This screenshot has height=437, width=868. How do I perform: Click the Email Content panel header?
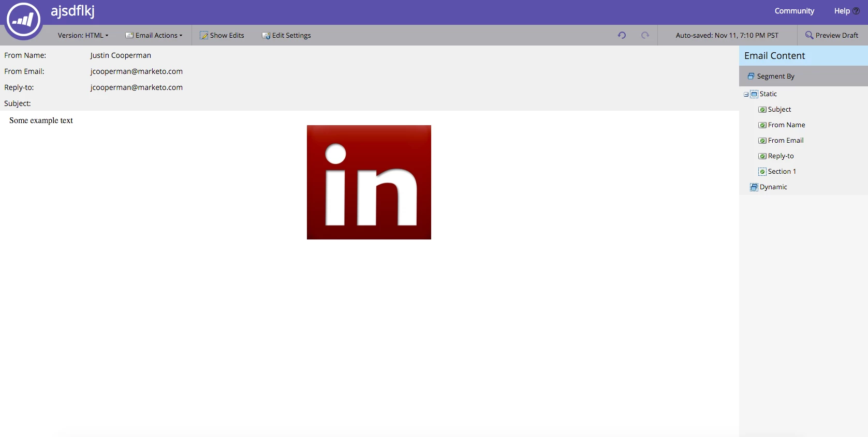point(803,55)
